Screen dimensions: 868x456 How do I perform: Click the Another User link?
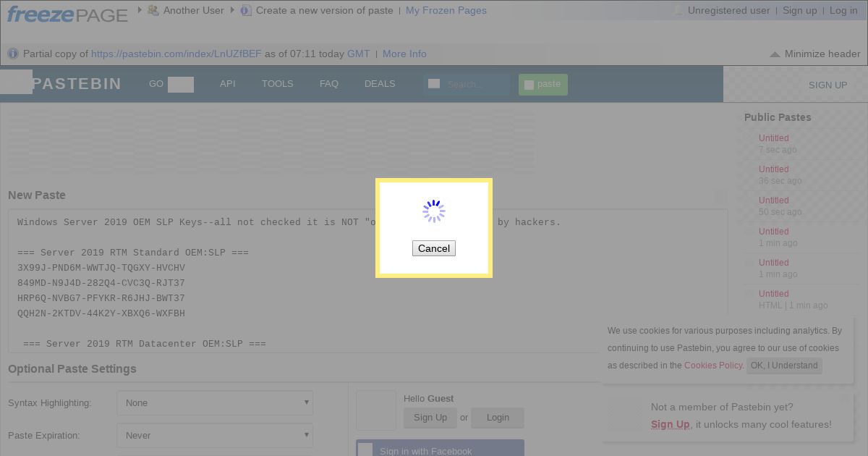(x=194, y=10)
